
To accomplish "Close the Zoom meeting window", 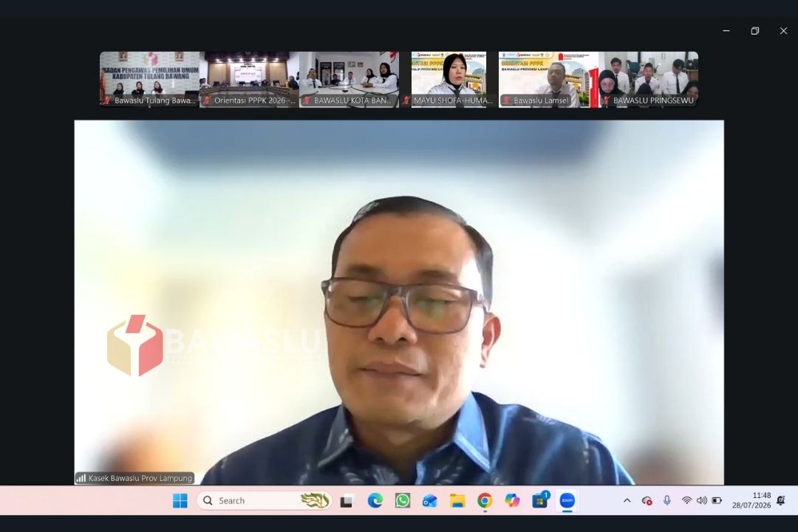I will click(x=784, y=31).
